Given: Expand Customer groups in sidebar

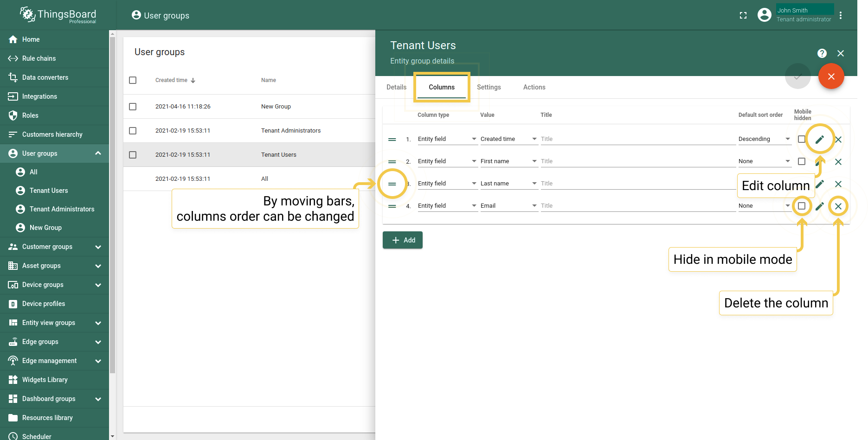Looking at the screenshot, I should [98, 247].
